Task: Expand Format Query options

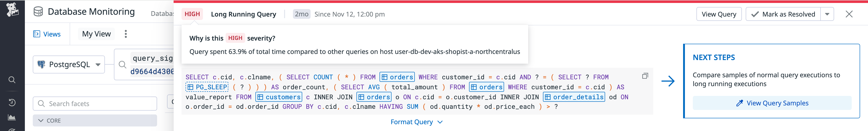Action: point(416,122)
